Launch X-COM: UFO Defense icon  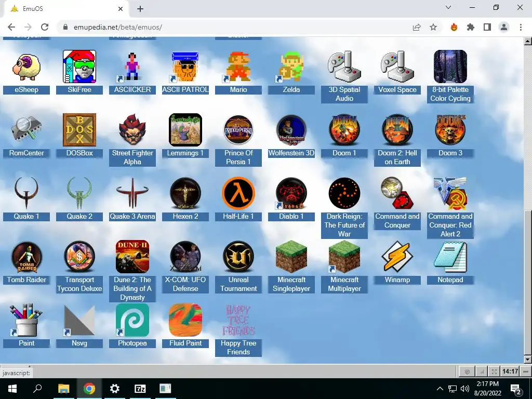tap(185, 257)
